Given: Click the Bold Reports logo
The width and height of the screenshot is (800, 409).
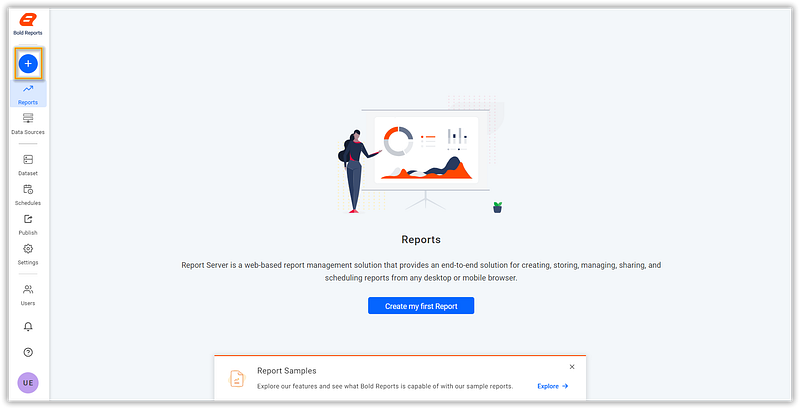Looking at the screenshot, I should pyautogui.click(x=28, y=24).
